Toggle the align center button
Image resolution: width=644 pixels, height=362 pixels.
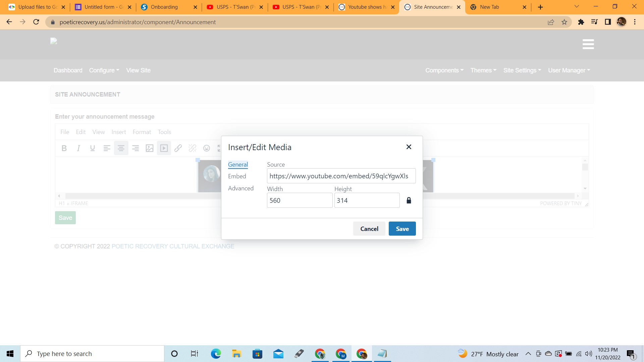[121, 148]
